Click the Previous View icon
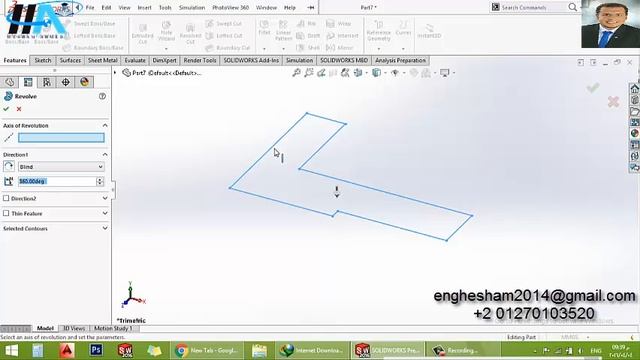Screen dimensions: 640x360 [321, 73]
